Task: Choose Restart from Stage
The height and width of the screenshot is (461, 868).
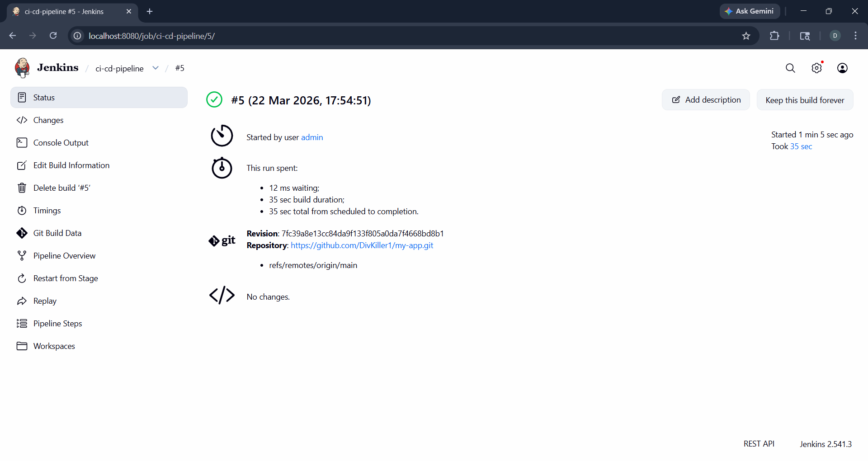Action: [x=66, y=278]
